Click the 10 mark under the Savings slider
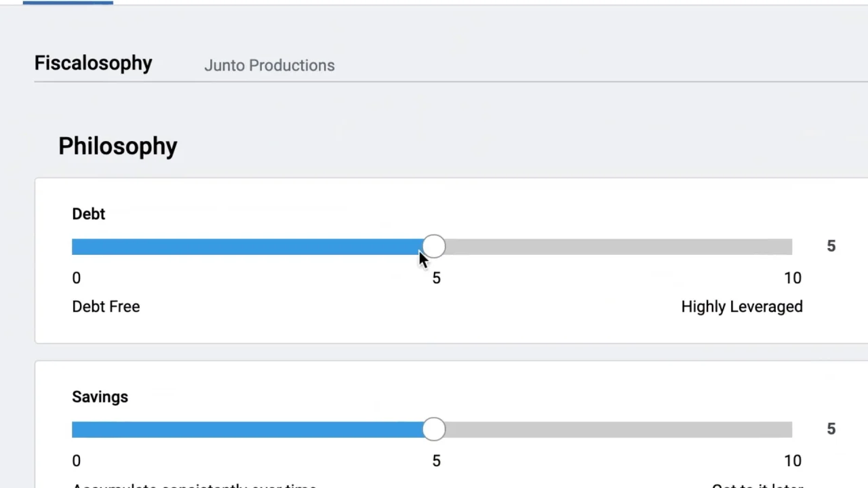The width and height of the screenshot is (868, 488). (x=792, y=461)
